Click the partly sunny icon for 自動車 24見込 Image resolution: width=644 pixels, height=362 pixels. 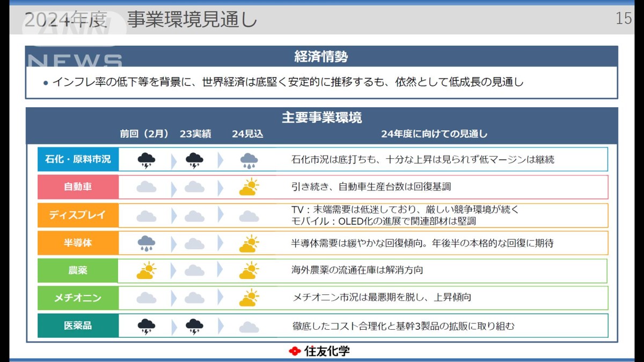(249, 187)
